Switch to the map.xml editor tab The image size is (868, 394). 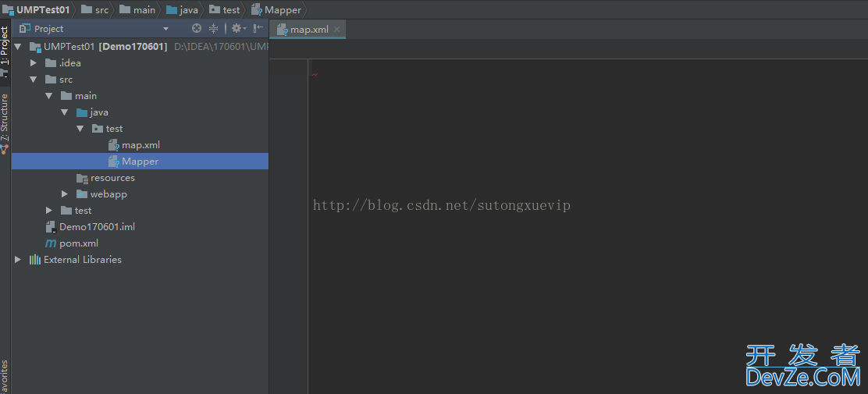(308, 30)
